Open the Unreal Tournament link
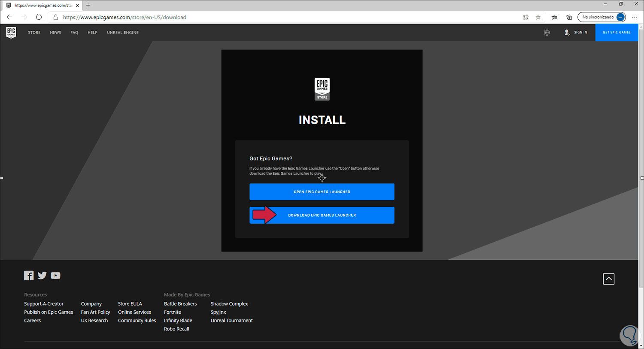 [x=232, y=321]
